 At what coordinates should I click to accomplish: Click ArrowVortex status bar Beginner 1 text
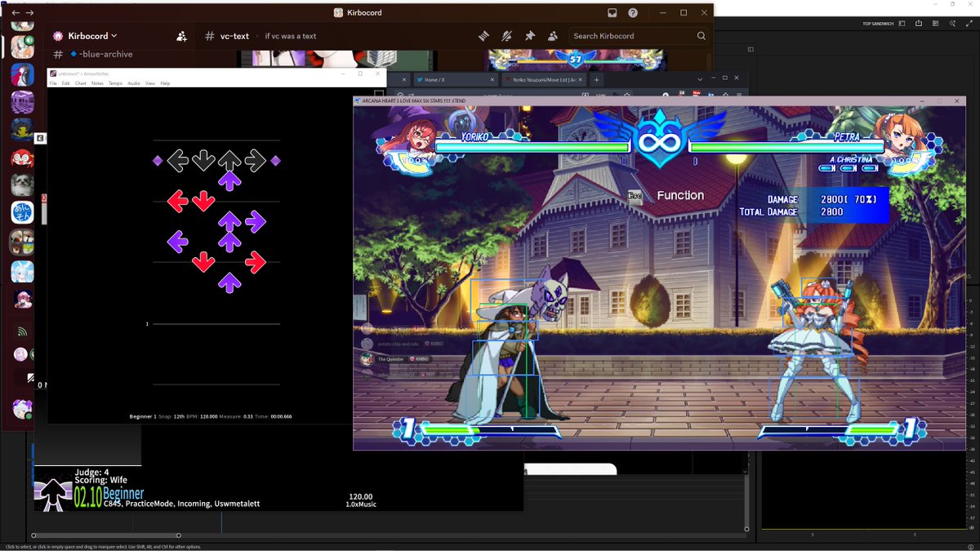click(x=143, y=416)
